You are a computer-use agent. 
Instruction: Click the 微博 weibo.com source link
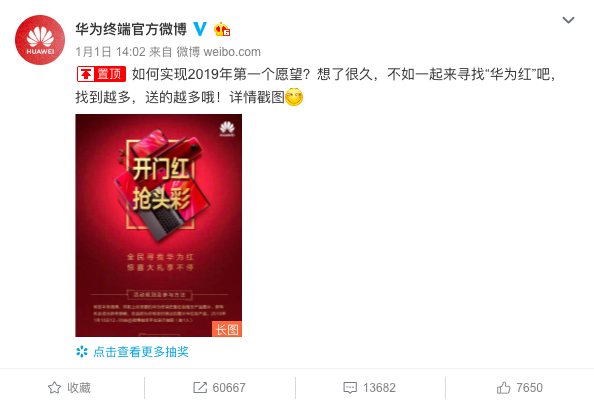(219, 52)
